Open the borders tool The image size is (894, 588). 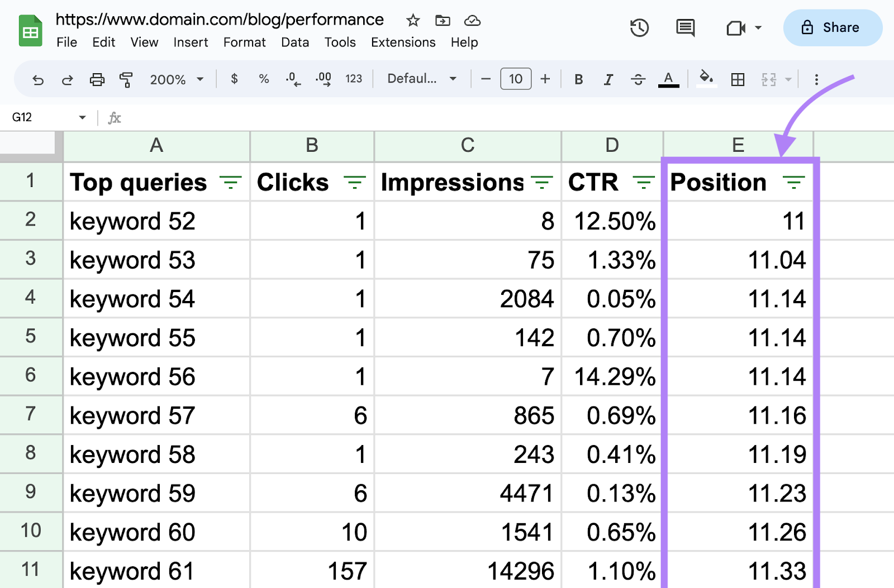coord(738,79)
